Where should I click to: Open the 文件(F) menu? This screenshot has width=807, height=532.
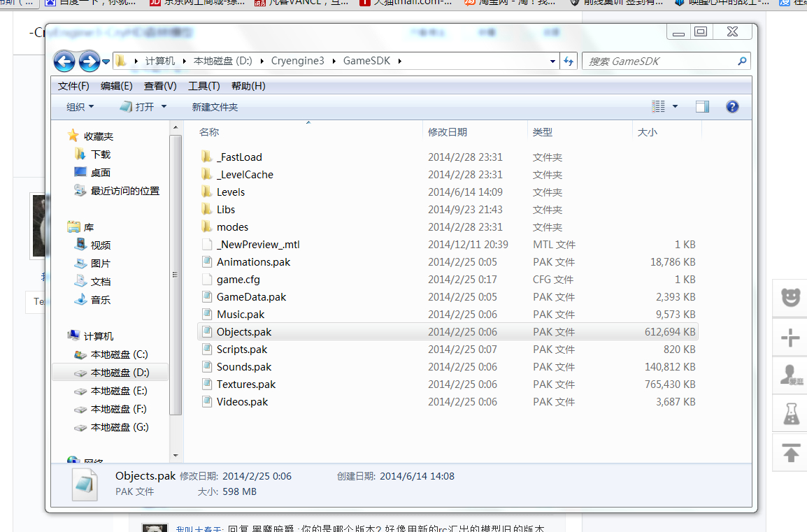click(73, 86)
